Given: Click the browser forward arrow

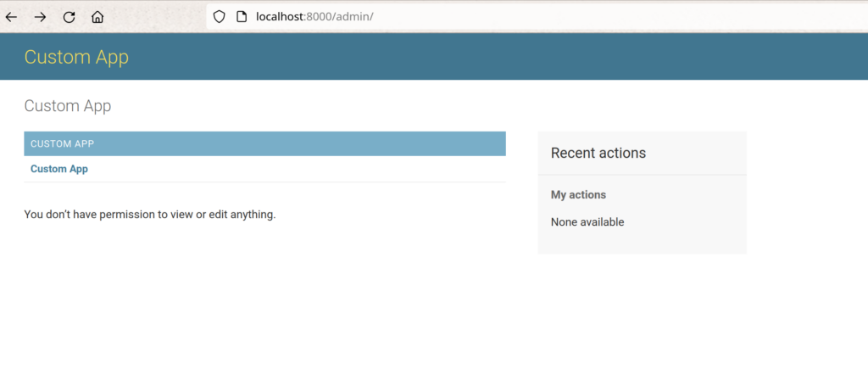Looking at the screenshot, I should (40, 17).
